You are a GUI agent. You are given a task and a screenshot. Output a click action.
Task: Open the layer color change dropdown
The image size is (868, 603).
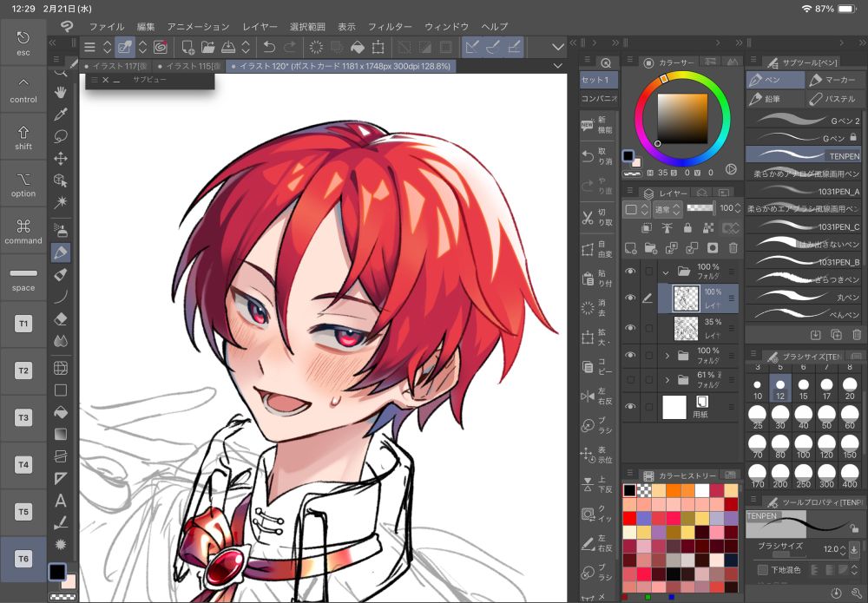(635, 209)
